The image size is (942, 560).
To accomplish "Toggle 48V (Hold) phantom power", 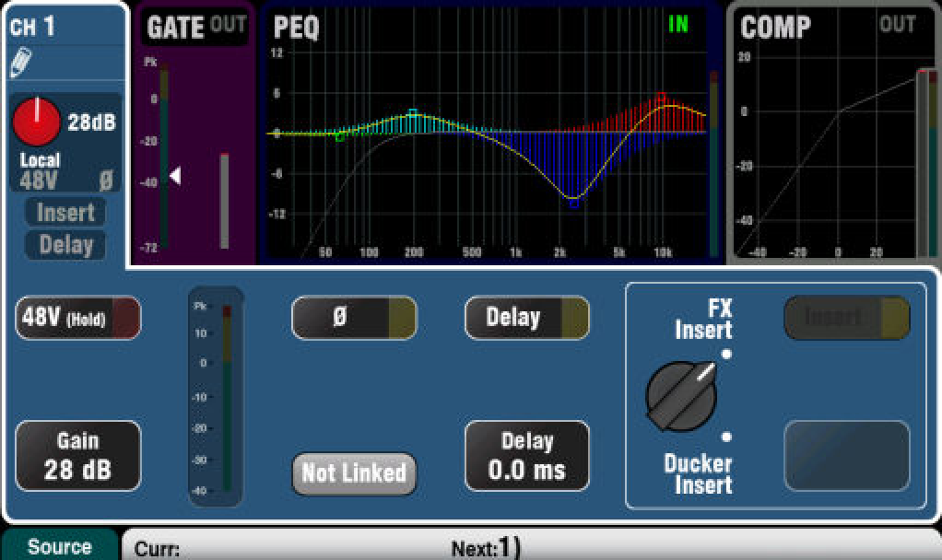I will point(78,318).
